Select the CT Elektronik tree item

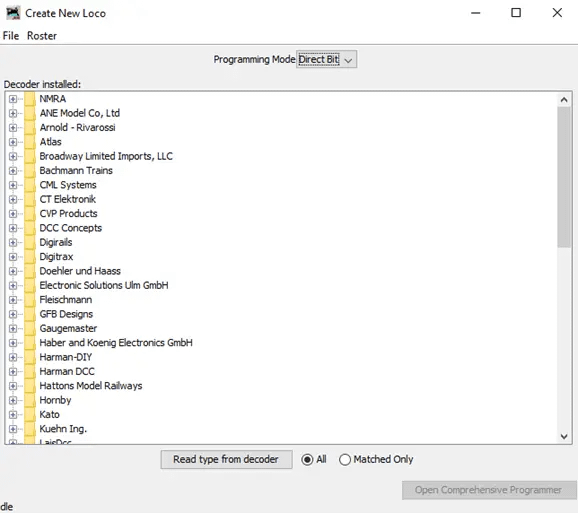[67, 199]
